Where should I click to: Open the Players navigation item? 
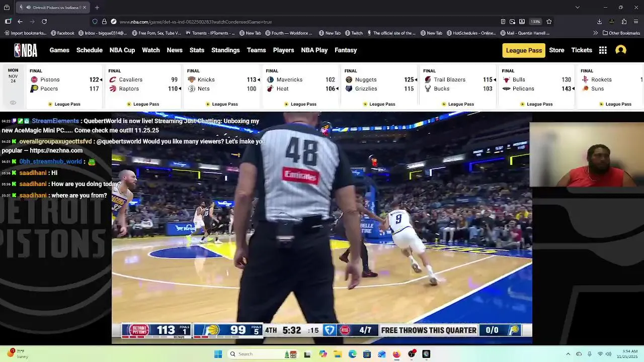pyautogui.click(x=283, y=50)
